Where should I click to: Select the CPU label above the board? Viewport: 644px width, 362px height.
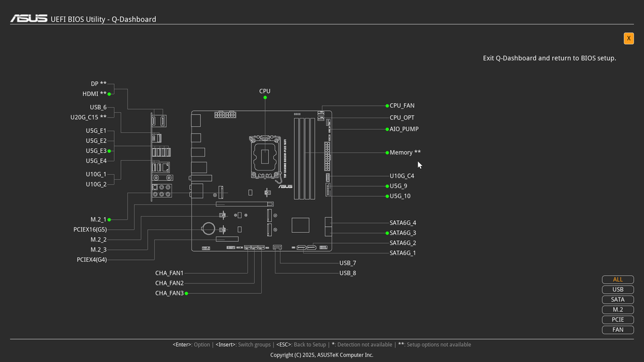pyautogui.click(x=265, y=91)
